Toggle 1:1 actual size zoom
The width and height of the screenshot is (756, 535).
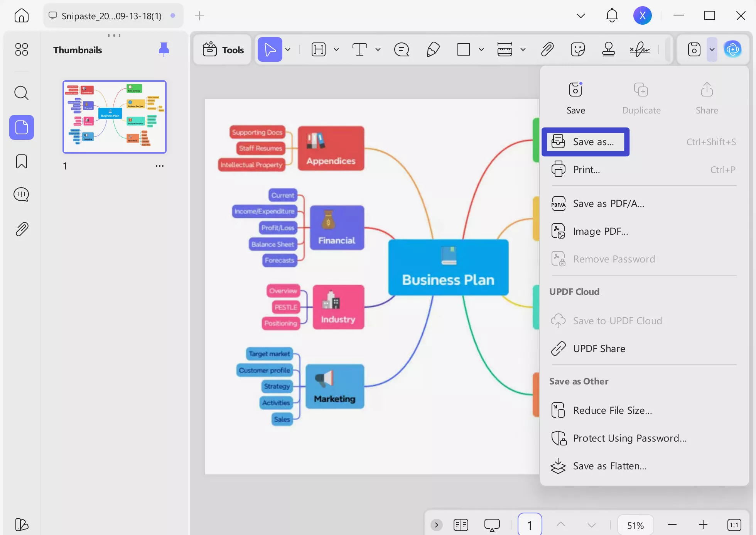pyautogui.click(x=733, y=525)
